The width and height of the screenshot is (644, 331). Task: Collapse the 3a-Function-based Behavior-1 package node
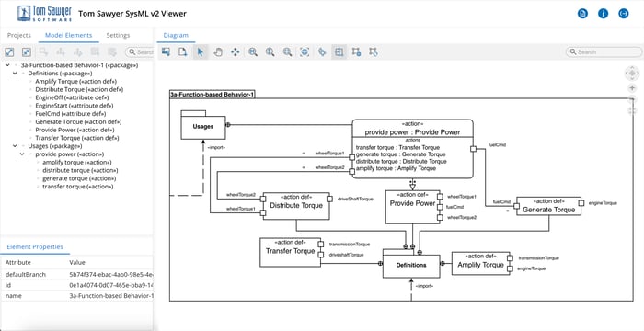(x=7, y=65)
